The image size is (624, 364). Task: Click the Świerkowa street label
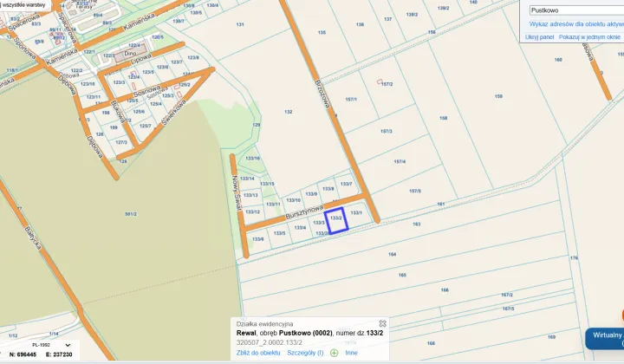(x=174, y=113)
